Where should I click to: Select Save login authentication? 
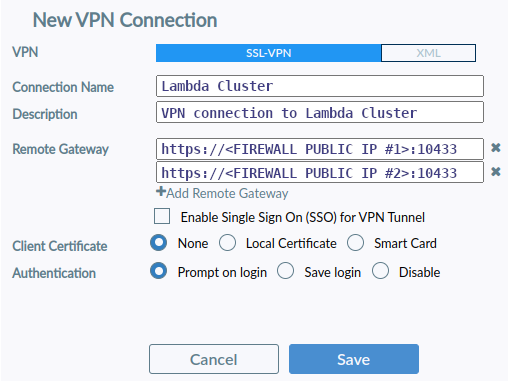click(285, 271)
